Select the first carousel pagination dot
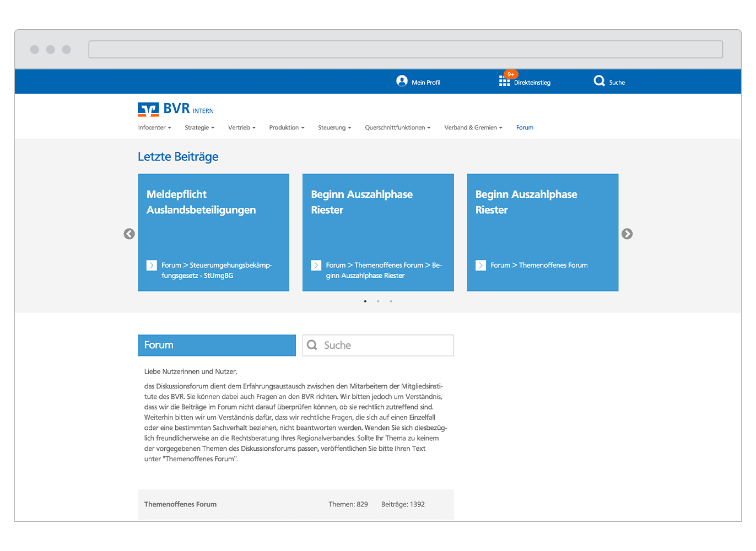Viewport: 756px width, 551px height. click(365, 301)
